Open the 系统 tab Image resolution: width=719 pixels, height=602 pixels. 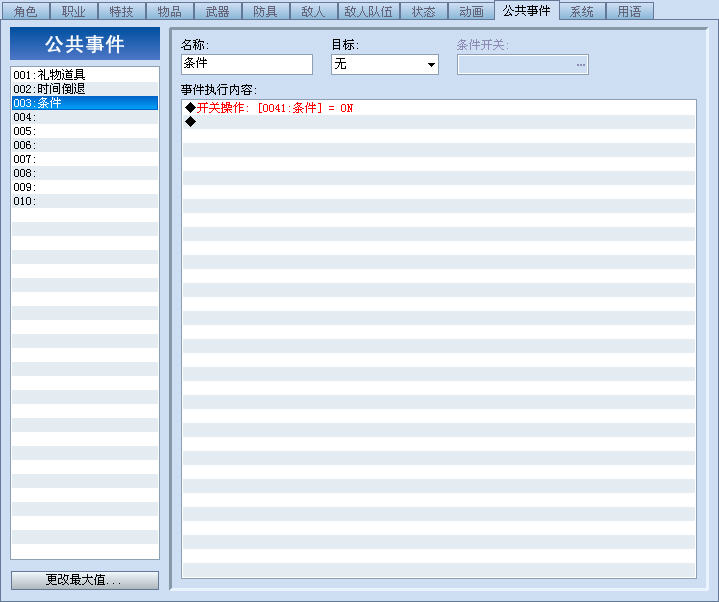click(582, 11)
